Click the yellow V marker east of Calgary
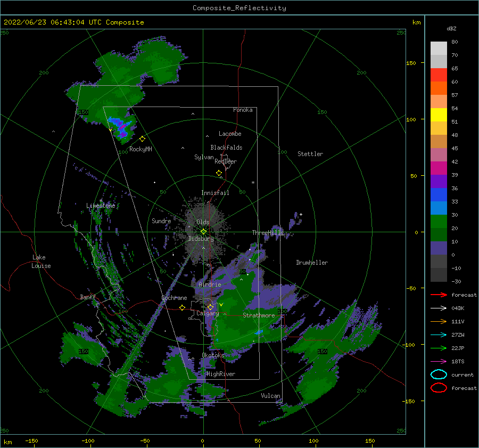479x448 pixels. [221, 305]
